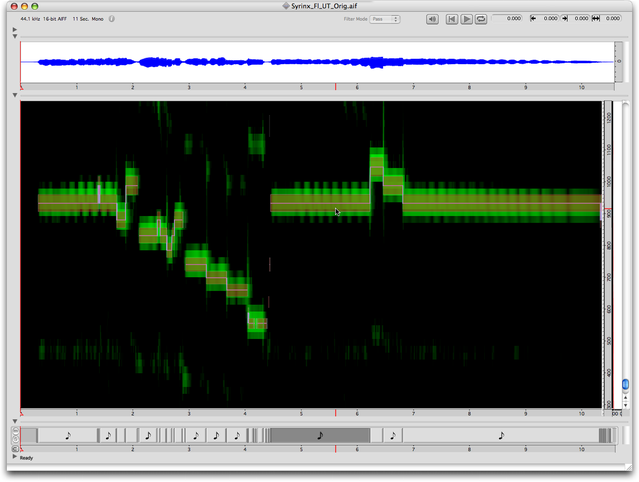Click the vertical scrollbar down arrow

(x=626, y=405)
